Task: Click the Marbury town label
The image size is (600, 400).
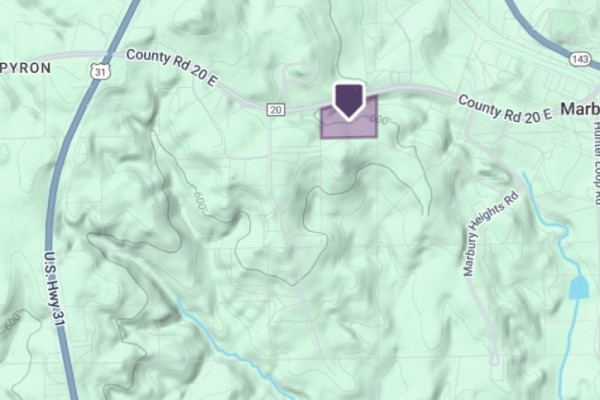Action: [580, 109]
